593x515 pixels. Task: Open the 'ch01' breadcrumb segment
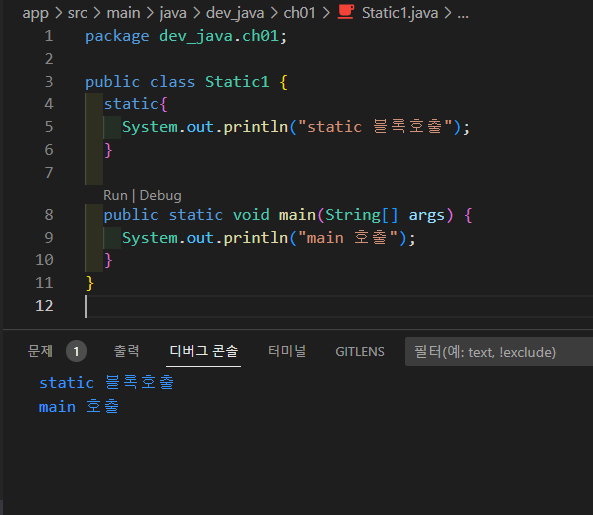tap(299, 13)
